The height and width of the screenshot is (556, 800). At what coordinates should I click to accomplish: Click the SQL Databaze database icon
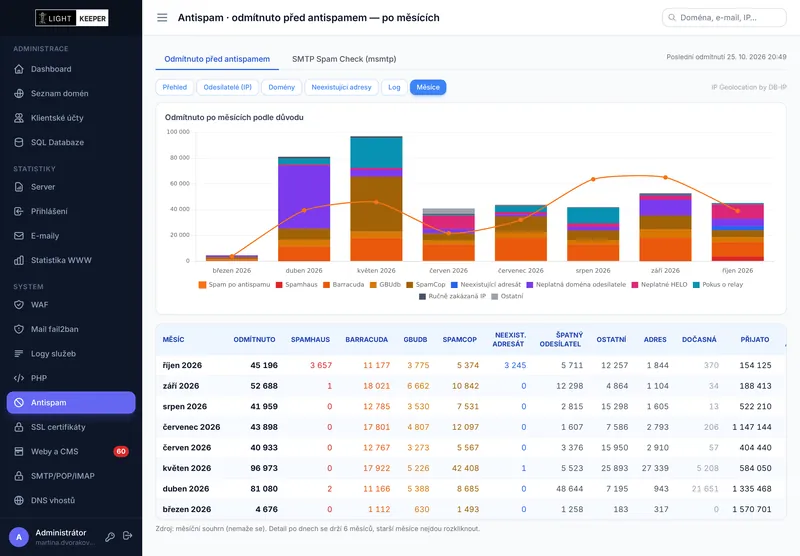click(x=19, y=142)
